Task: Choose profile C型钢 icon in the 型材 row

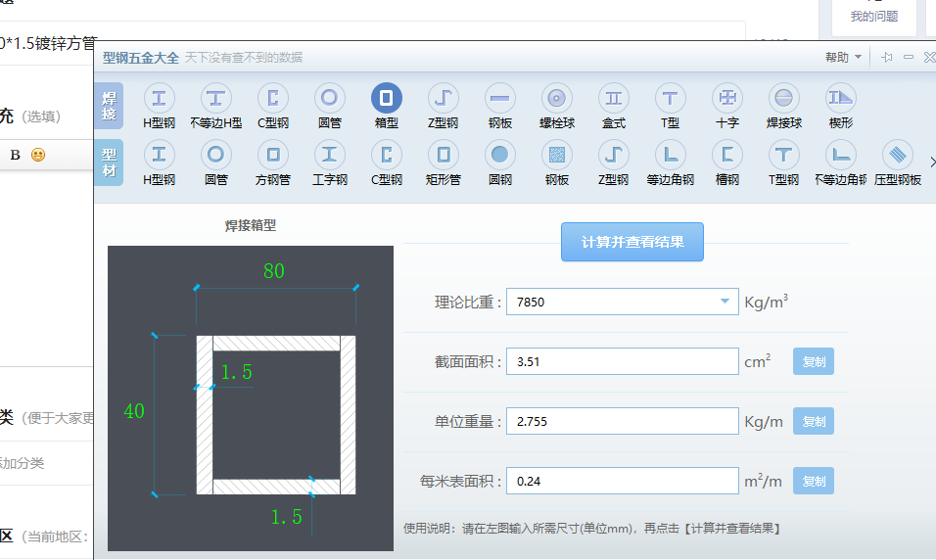Action: (386, 155)
